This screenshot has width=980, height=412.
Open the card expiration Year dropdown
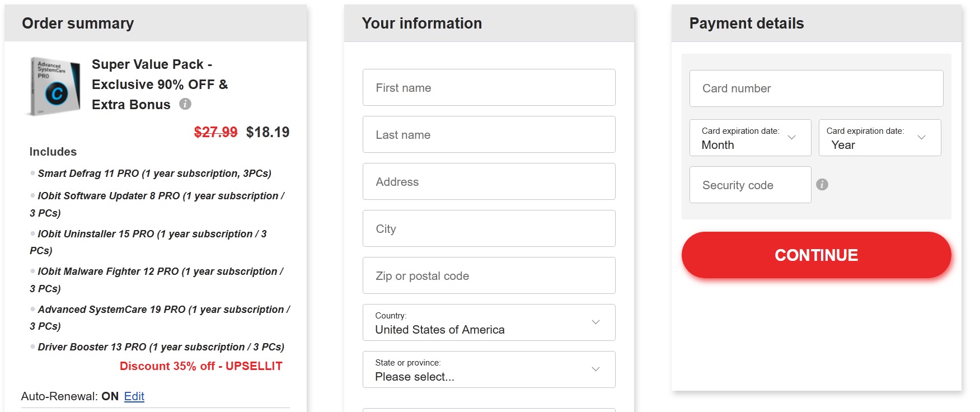click(879, 138)
